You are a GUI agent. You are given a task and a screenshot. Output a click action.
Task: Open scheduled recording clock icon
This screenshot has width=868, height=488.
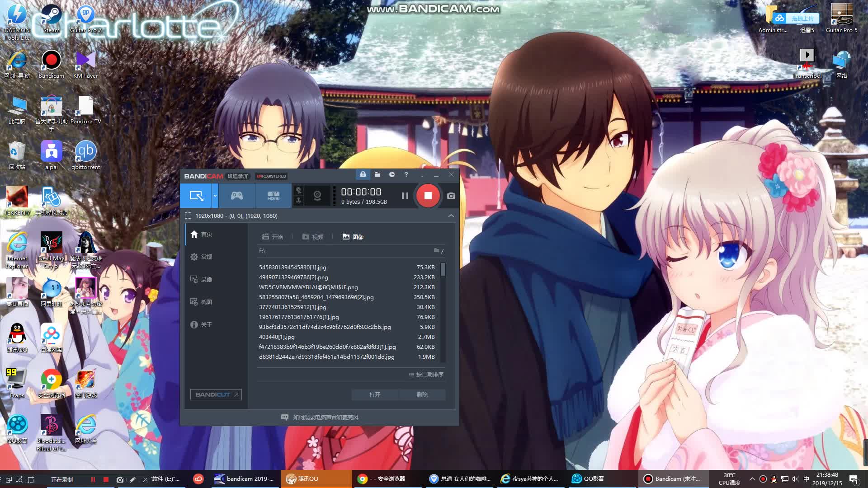[x=392, y=174]
